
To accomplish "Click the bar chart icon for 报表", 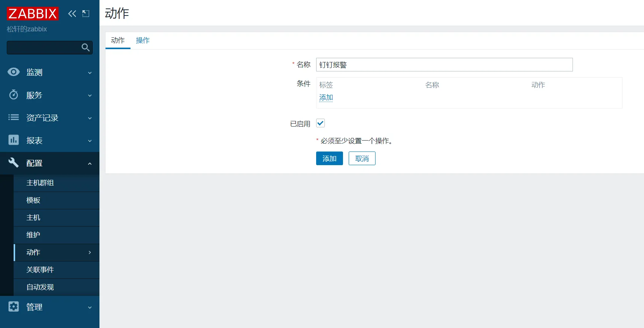I will [14, 140].
